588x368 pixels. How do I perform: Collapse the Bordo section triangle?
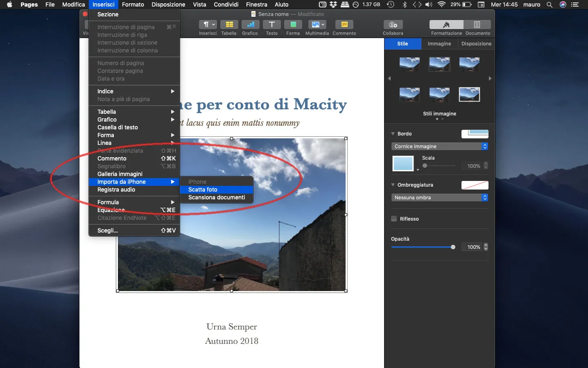click(x=393, y=134)
